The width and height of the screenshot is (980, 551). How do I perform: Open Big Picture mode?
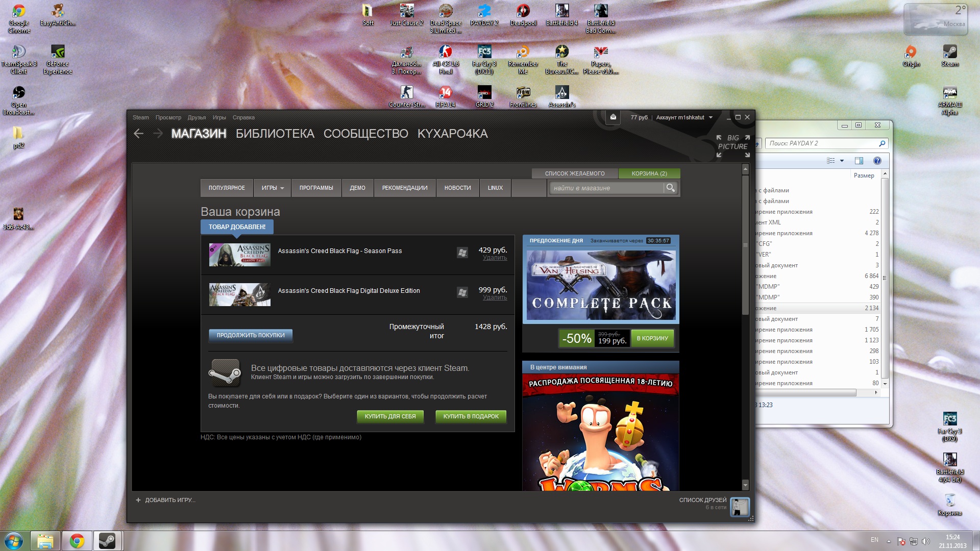[732, 146]
